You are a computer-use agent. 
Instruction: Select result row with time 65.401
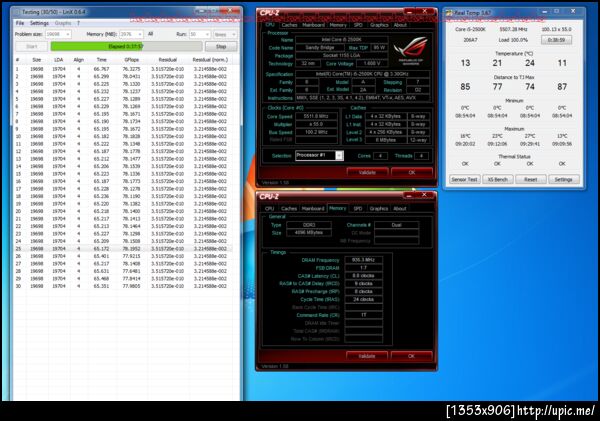(122, 256)
